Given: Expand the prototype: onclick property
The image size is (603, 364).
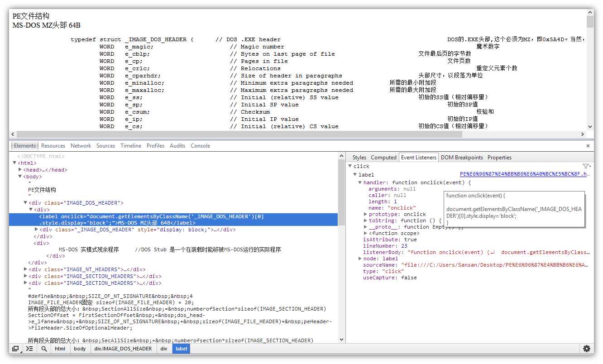Looking at the screenshot, I should pyautogui.click(x=366, y=214).
